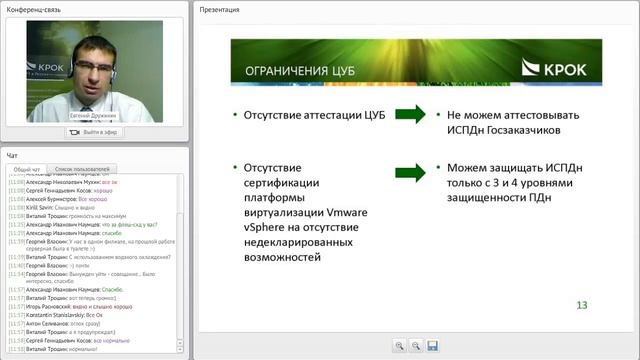Click the chat scrollbar up arrow above the bottom one

point(180,343)
